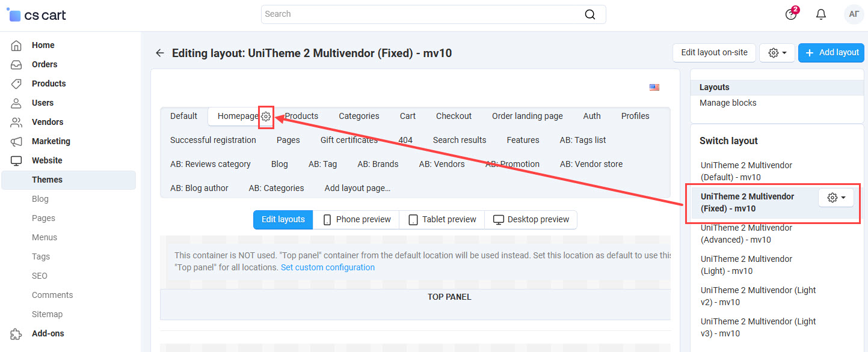Open AB: Blog author tab
This screenshot has width=868, height=352.
tap(199, 188)
